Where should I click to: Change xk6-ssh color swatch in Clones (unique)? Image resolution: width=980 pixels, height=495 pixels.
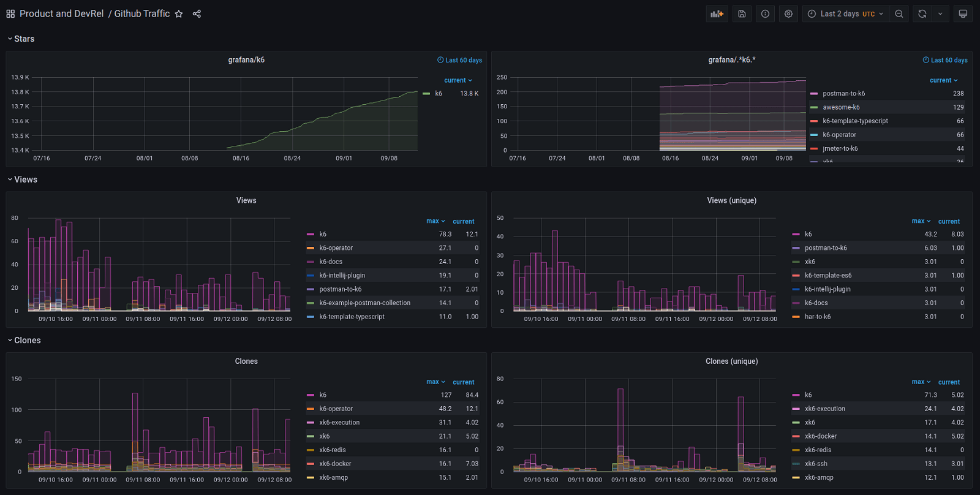[x=796, y=464]
